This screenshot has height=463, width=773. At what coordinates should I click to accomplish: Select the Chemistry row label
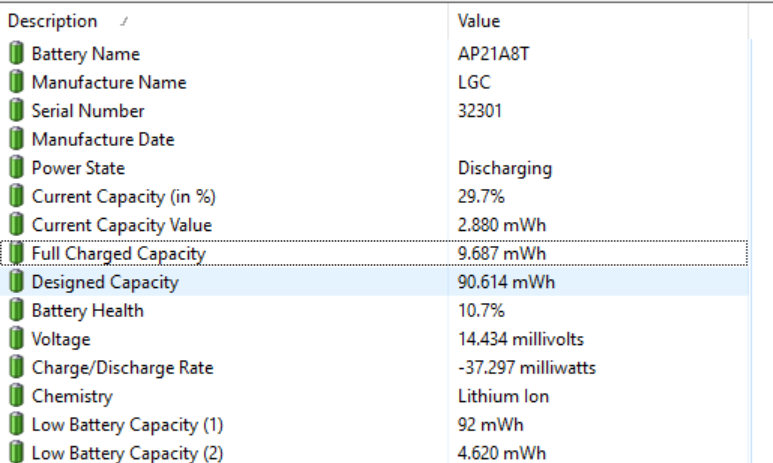tap(72, 397)
